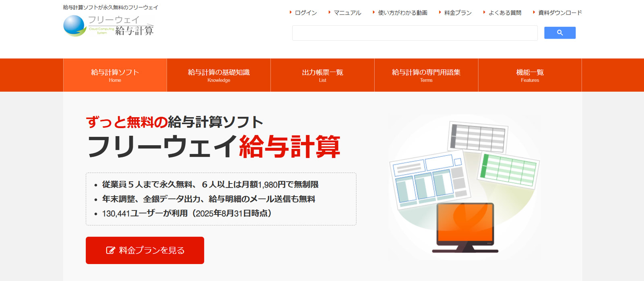The height and width of the screenshot is (281, 644).
Task: Select the 給与計算ソフト Home tab
Action: pos(115,75)
